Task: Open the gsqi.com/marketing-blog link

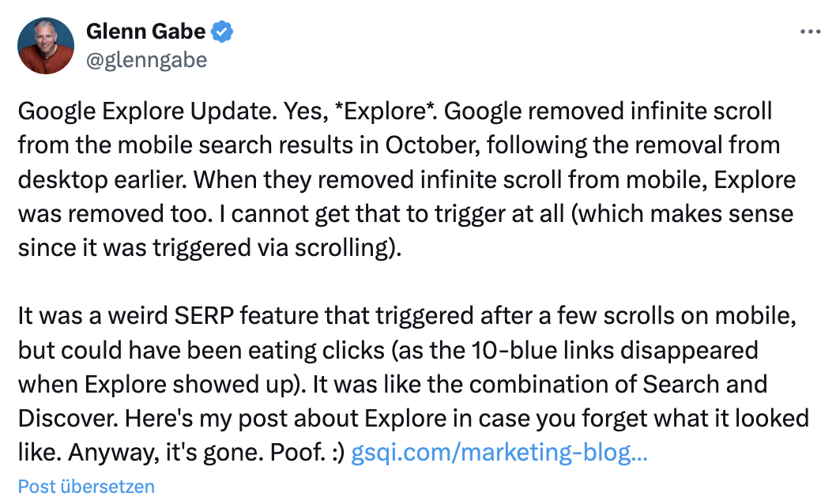Action: pos(501,451)
